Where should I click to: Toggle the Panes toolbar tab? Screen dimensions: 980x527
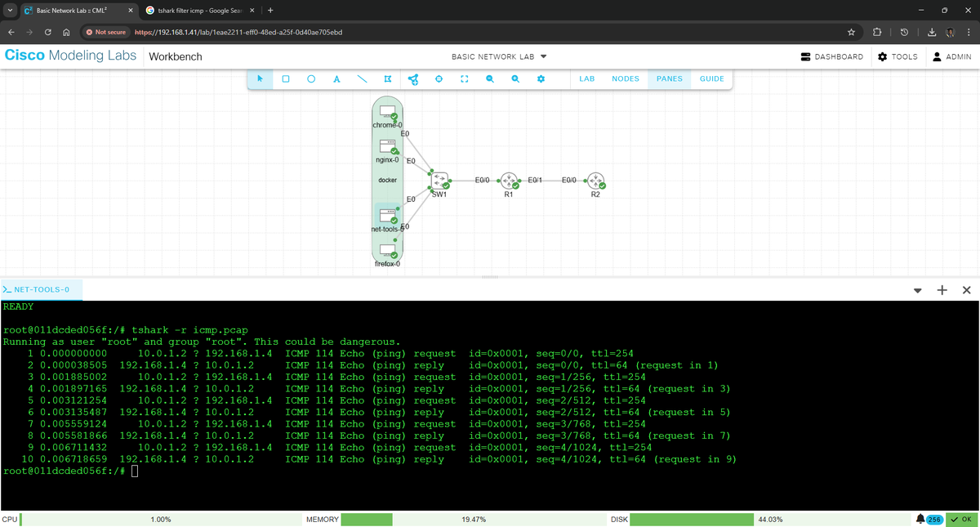pos(669,79)
